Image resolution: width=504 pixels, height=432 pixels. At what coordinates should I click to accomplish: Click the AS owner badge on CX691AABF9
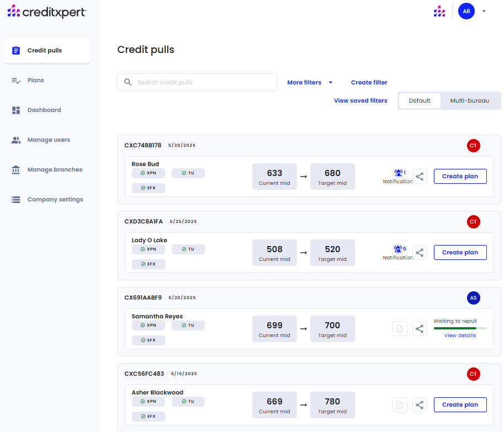[x=473, y=298]
